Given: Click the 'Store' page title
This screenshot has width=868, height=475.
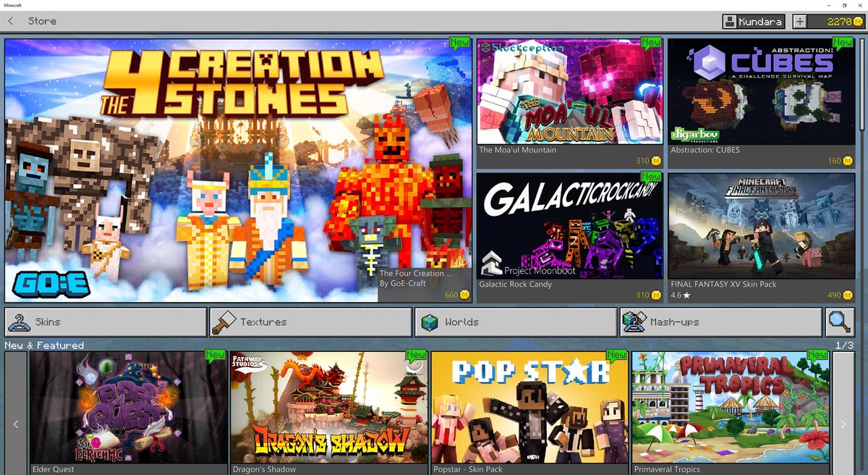Looking at the screenshot, I should click(x=42, y=21).
